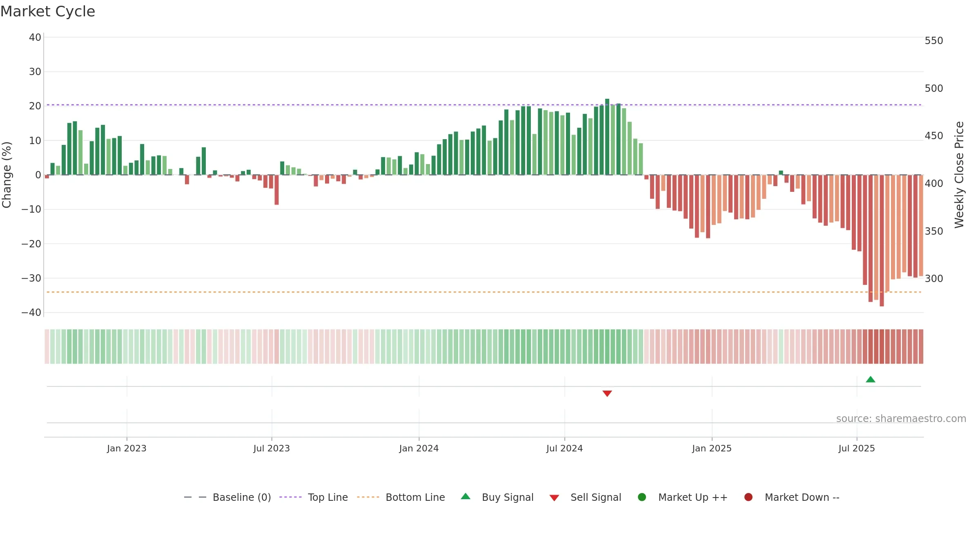This screenshot has width=980, height=551.
Task: Click the dark red Market Down legend circle icon
Action: pyautogui.click(x=748, y=497)
